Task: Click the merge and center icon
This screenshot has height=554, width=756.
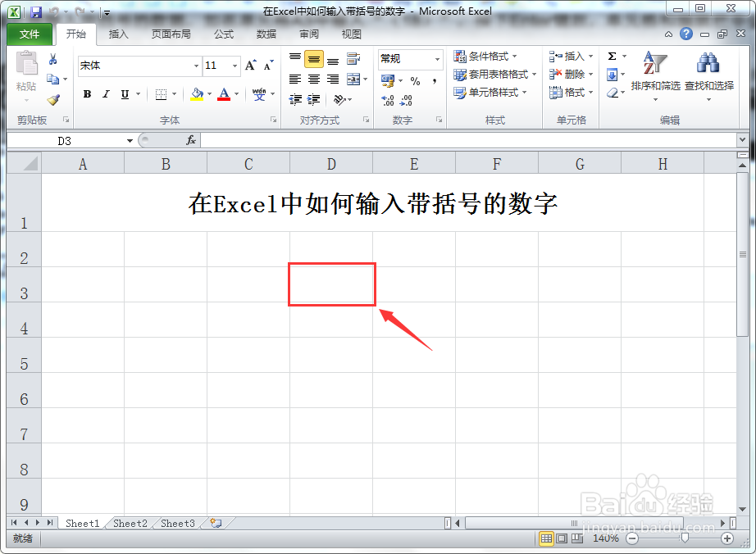Action: (353, 79)
